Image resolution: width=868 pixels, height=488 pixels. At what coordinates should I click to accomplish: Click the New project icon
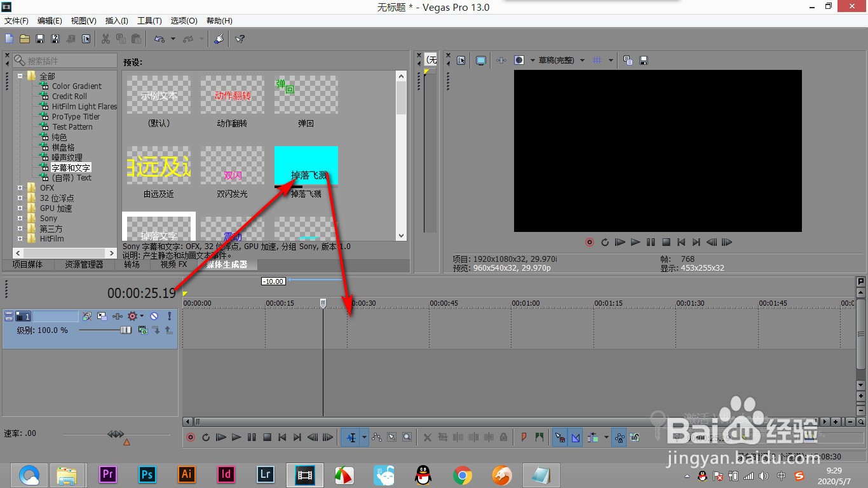tap(9, 39)
